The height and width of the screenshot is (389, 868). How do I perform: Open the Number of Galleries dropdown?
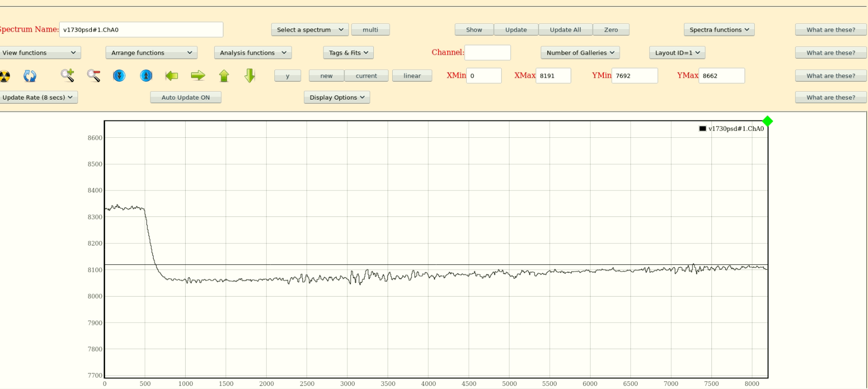580,53
